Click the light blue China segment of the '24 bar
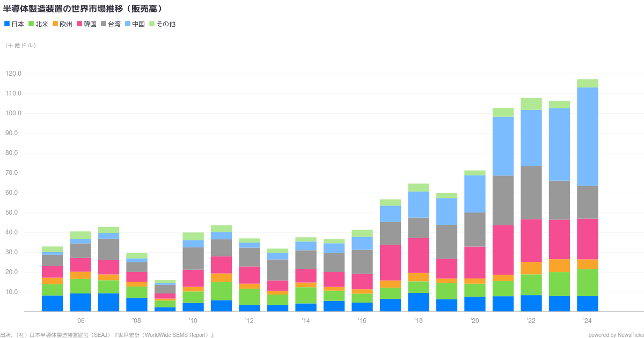 click(x=587, y=137)
